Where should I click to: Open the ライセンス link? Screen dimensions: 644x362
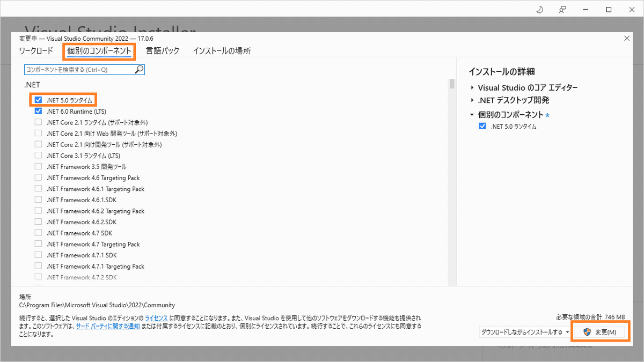click(156, 318)
